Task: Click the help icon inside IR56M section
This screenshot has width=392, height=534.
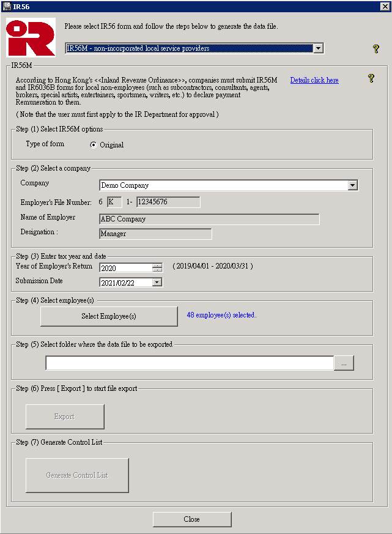Action: (x=371, y=78)
